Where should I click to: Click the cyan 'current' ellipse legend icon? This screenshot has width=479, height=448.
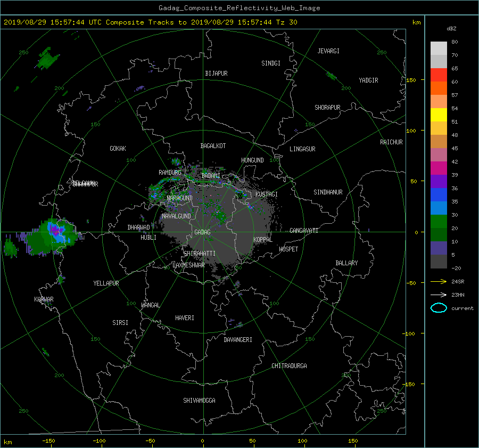click(439, 308)
